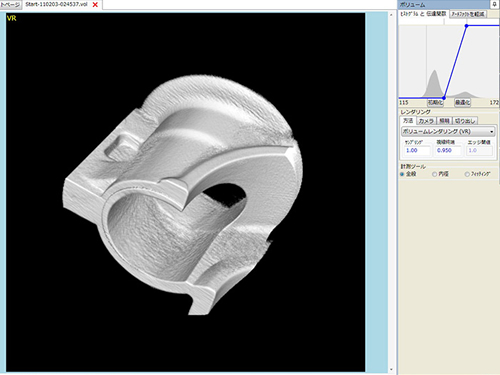Open the 照明 rendering tab
Image resolution: width=500 pixels, height=375 pixels.
pos(444,121)
